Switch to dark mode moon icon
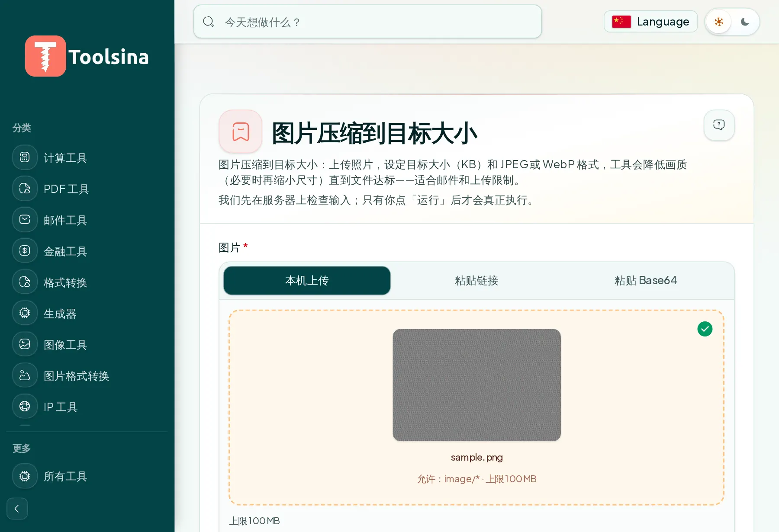Screen dimensions: 779x532 [x=745, y=22]
